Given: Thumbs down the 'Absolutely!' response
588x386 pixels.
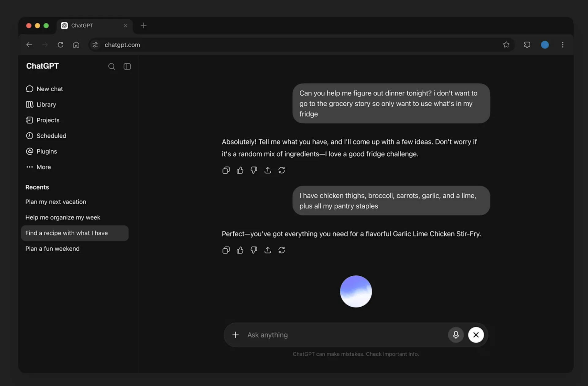Looking at the screenshot, I should click(254, 170).
